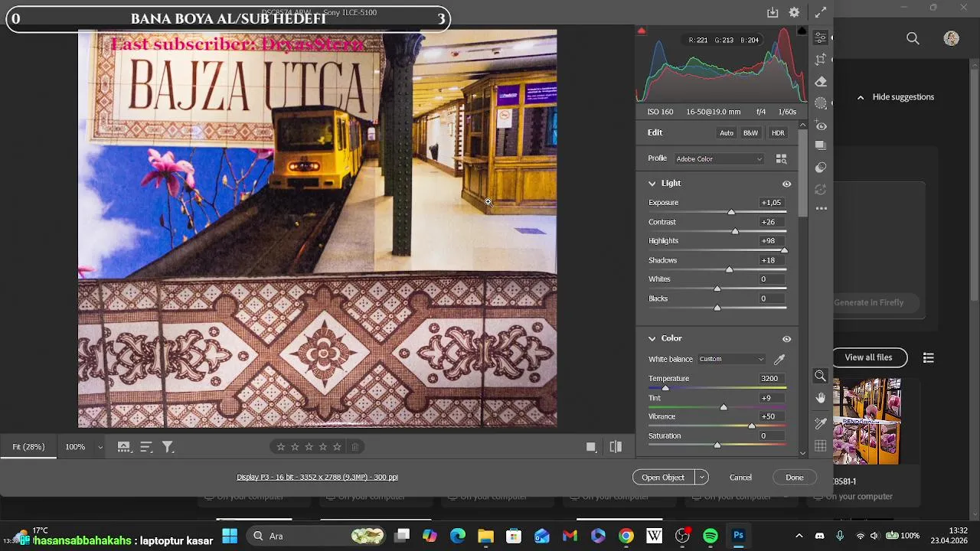980x551 pixels.
Task: Open the sort options icon
Action: pyautogui.click(x=146, y=447)
